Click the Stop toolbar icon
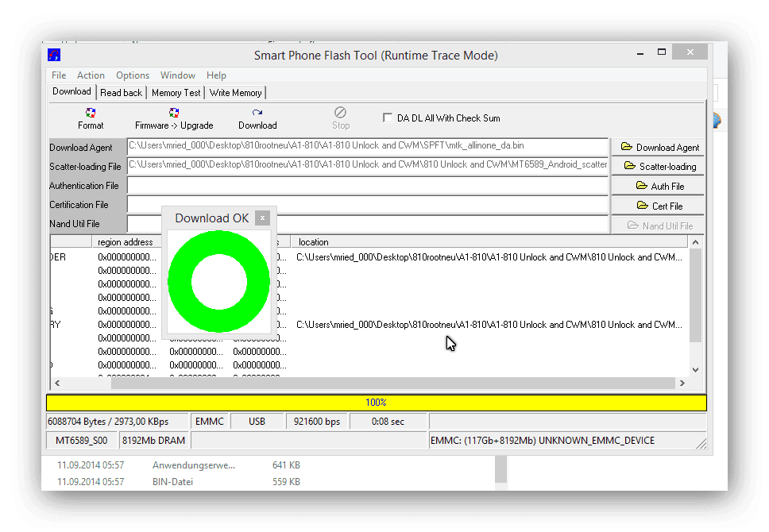The height and width of the screenshot is (532, 769). pyautogui.click(x=340, y=113)
